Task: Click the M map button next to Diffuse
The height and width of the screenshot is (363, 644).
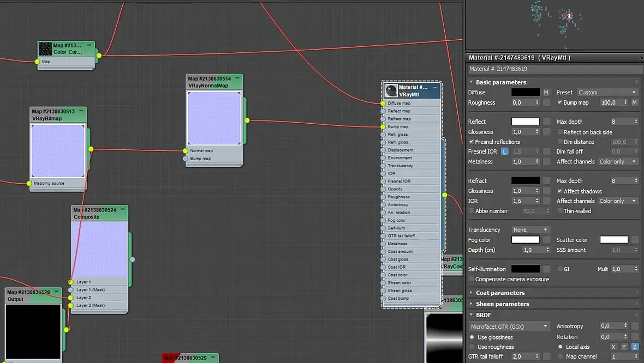Action: coord(546,92)
